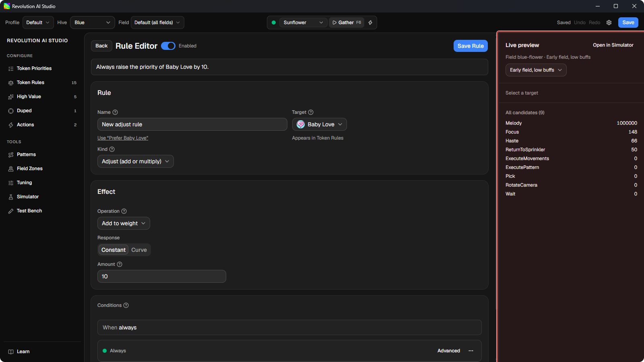Click the Use "Prefer Baby Love" link
644x362 pixels.
click(x=123, y=138)
